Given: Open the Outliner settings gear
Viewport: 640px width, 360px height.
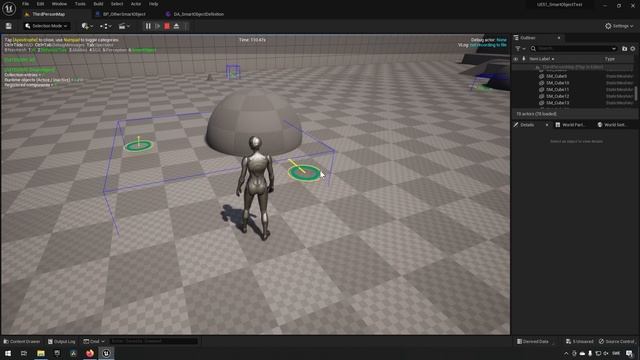Looking at the screenshot, I should (633, 49).
